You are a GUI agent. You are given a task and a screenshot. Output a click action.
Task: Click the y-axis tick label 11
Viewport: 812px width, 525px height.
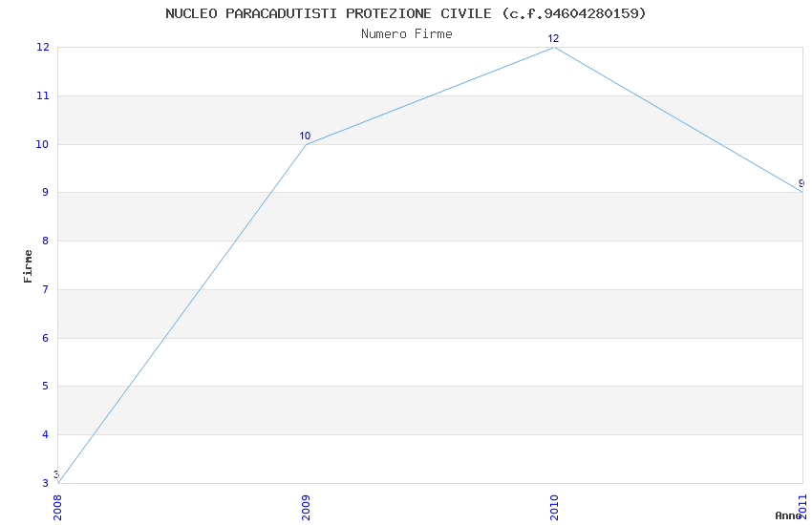(x=43, y=95)
